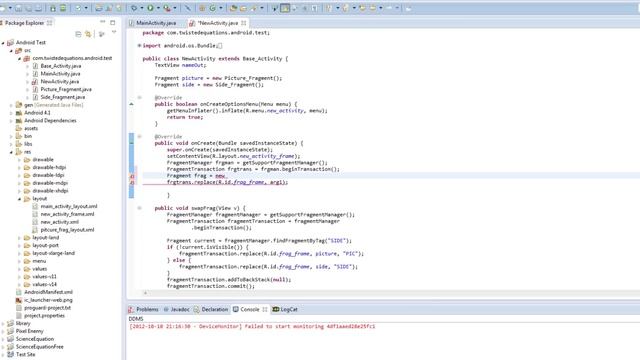The width and height of the screenshot is (640, 360).
Task: Expand the Pixel Enemy project
Action: click(3, 331)
